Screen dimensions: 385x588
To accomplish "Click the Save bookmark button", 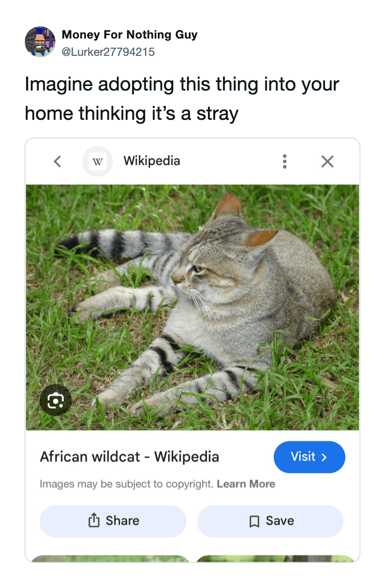I will pyautogui.click(x=270, y=521).
